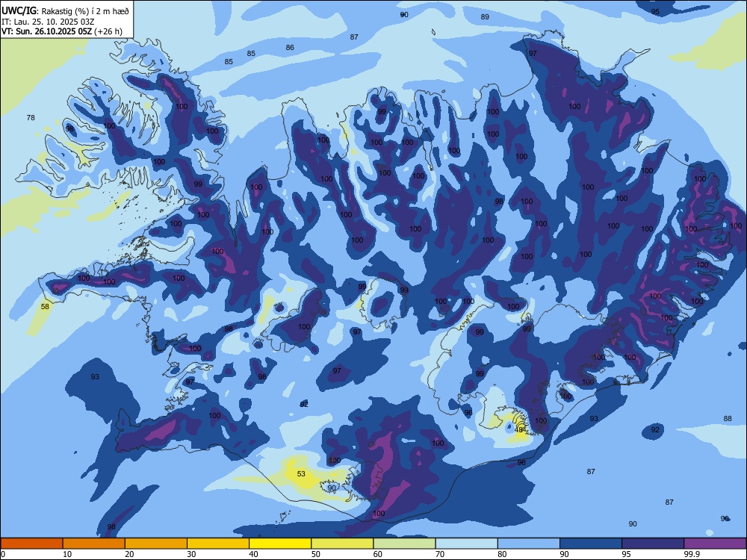Pick the pale yellow 50–60 legend swatch
Viewport: 747px width, 560px height.
[x=343, y=544]
